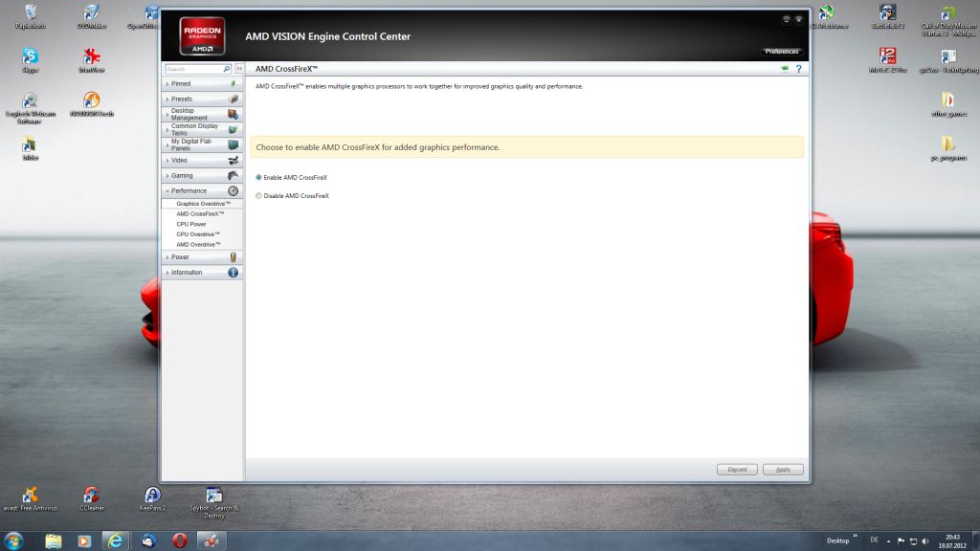This screenshot has width=980, height=551.
Task: Open the help question mark icon
Action: tap(798, 69)
